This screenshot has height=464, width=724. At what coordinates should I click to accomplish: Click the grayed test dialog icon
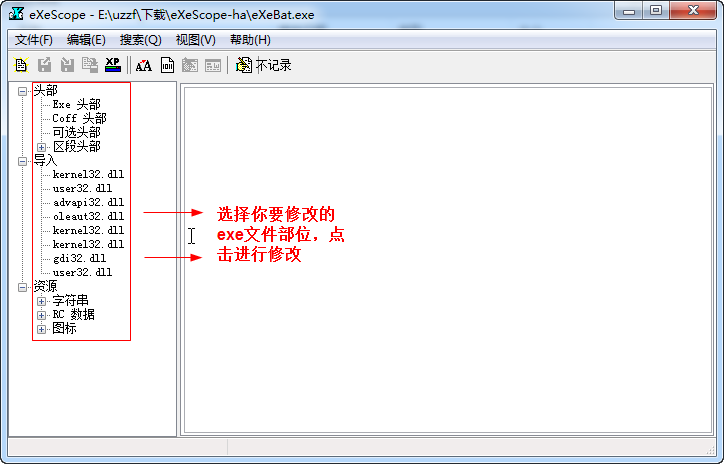pos(190,66)
